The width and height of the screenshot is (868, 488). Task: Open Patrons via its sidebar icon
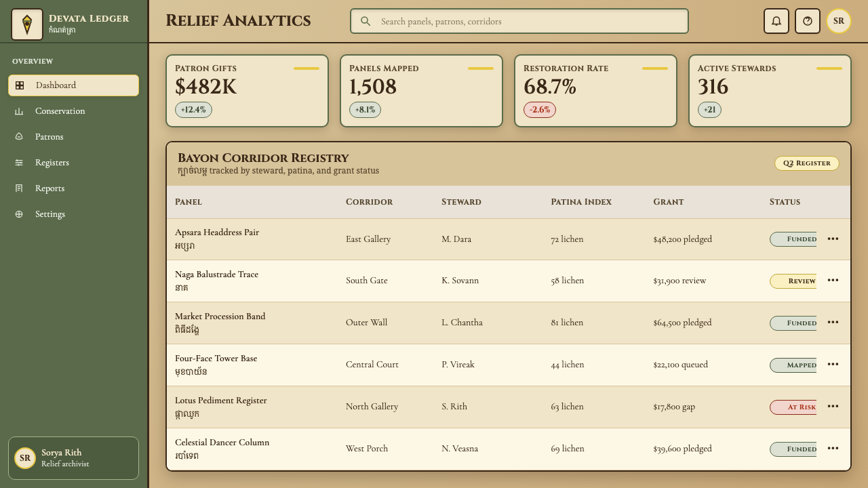click(19, 137)
